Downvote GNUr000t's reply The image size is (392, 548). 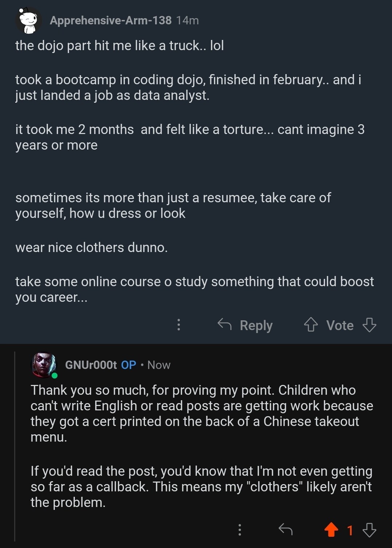pyautogui.click(x=369, y=530)
